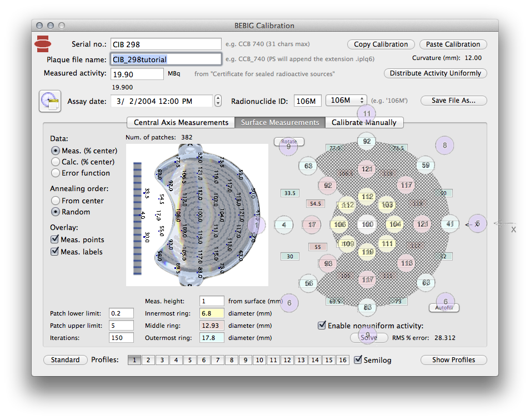This screenshot has height=420, width=530.
Task: Disable the Enable nonuniform activity checkbox
Action: click(322, 326)
